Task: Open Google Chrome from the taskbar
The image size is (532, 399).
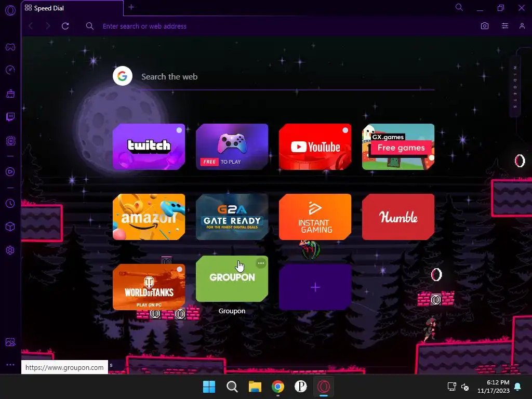Action: (278, 387)
